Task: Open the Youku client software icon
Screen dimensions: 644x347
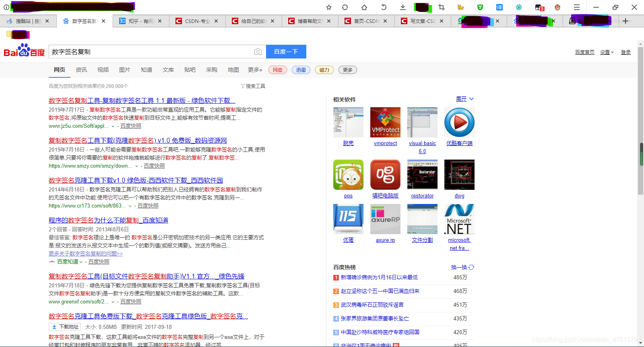Action: (459, 122)
